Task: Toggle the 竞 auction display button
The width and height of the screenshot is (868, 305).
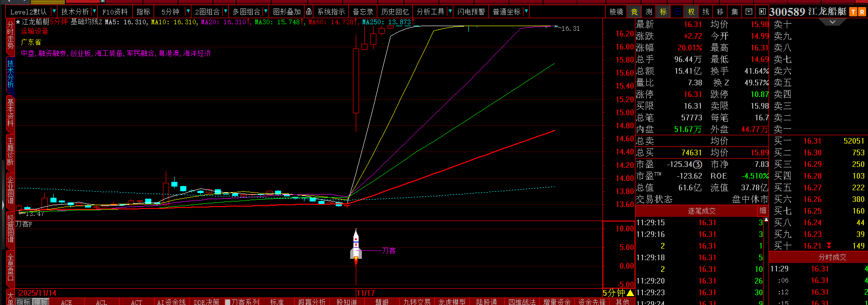Action: pyautogui.click(x=634, y=12)
